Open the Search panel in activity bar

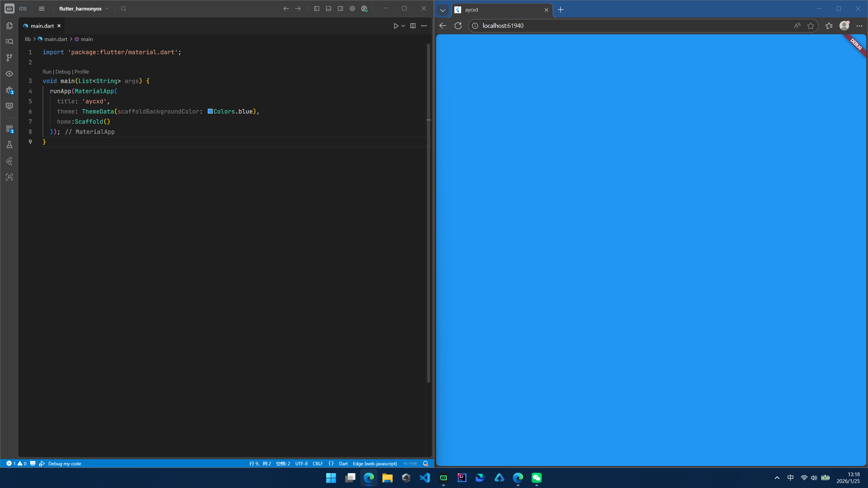tap(9, 42)
